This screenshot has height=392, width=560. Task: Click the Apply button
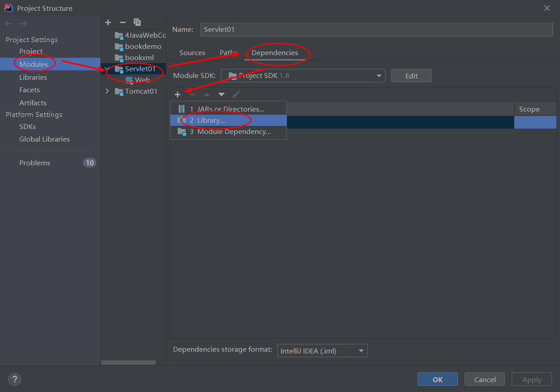tap(532, 379)
